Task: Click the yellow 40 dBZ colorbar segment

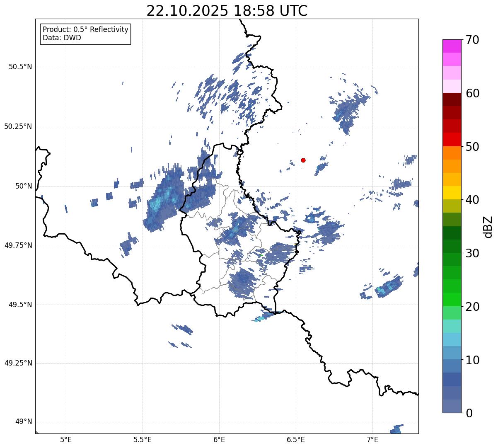Action: point(452,193)
